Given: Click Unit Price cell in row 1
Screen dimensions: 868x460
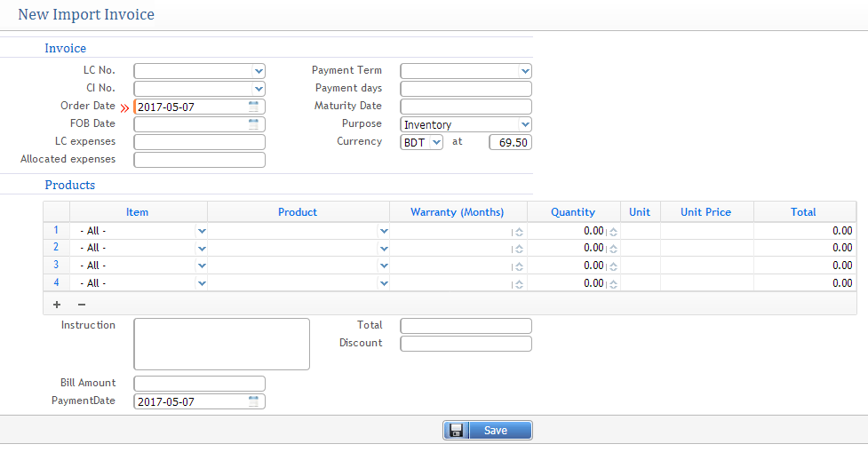Looking at the screenshot, I should pos(707,231).
